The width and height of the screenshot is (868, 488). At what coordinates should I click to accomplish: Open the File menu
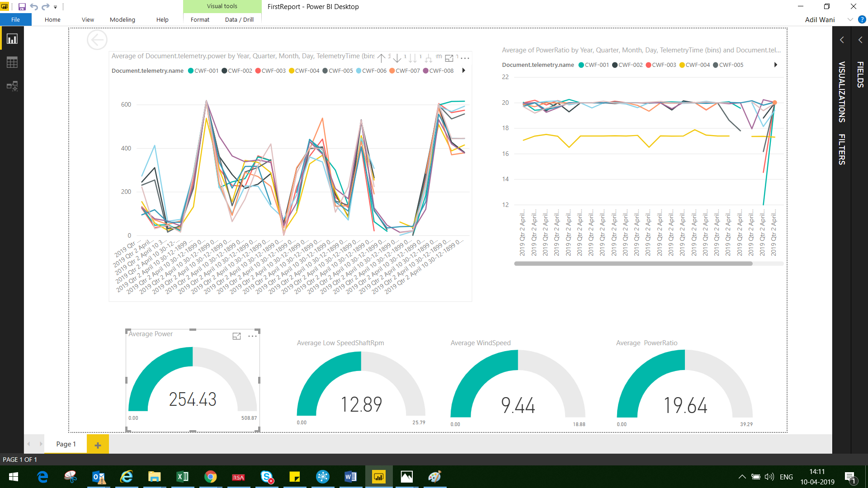click(16, 19)
